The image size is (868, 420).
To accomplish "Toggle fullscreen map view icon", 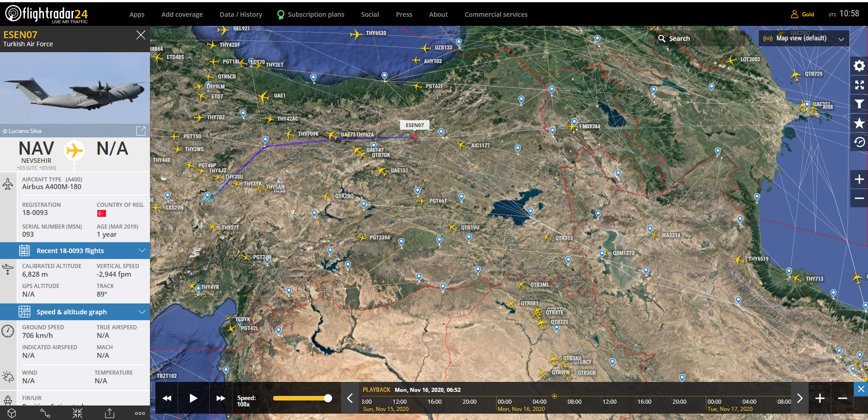I will (x=859, y=85).
